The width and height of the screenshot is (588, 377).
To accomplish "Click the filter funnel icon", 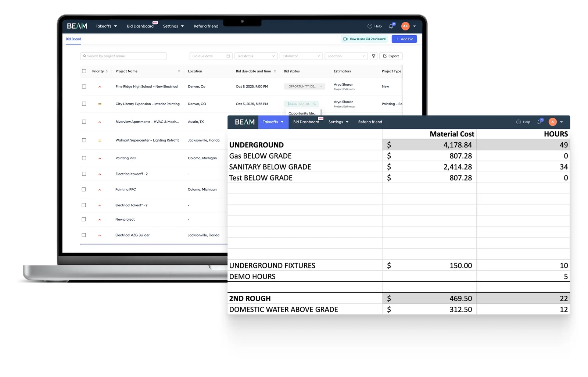I will [373, 56].
